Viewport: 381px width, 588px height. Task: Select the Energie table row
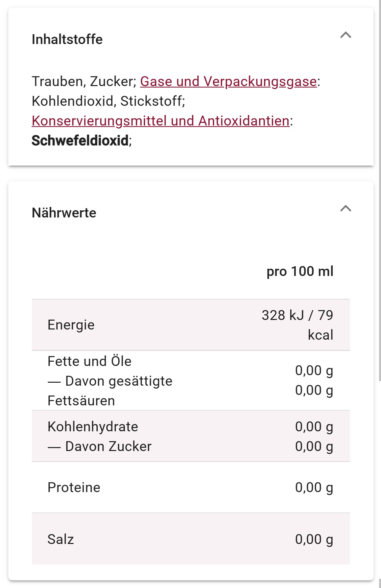coord(191,325)
